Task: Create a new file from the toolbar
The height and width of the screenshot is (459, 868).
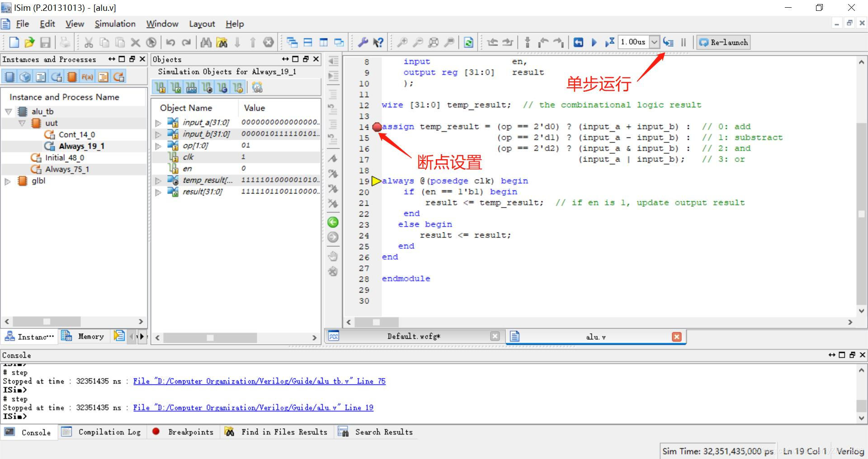Action: click(x=14, y=43)
